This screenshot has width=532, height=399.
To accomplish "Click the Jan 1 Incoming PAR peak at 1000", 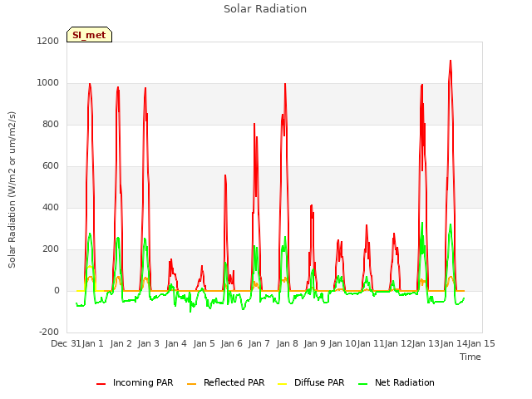I will pyautogui.click(x=90, y=84).
